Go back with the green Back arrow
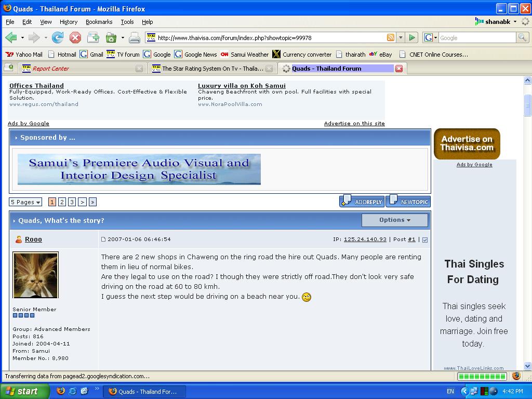 [x=11, y=37]
